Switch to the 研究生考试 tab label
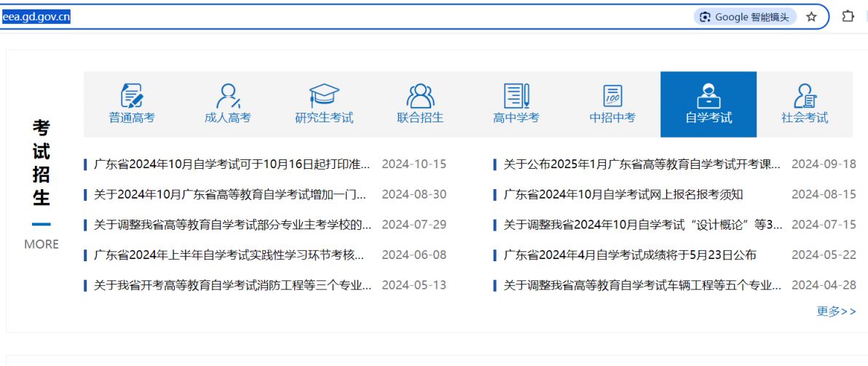868x366 pixels. coord(324,118)
